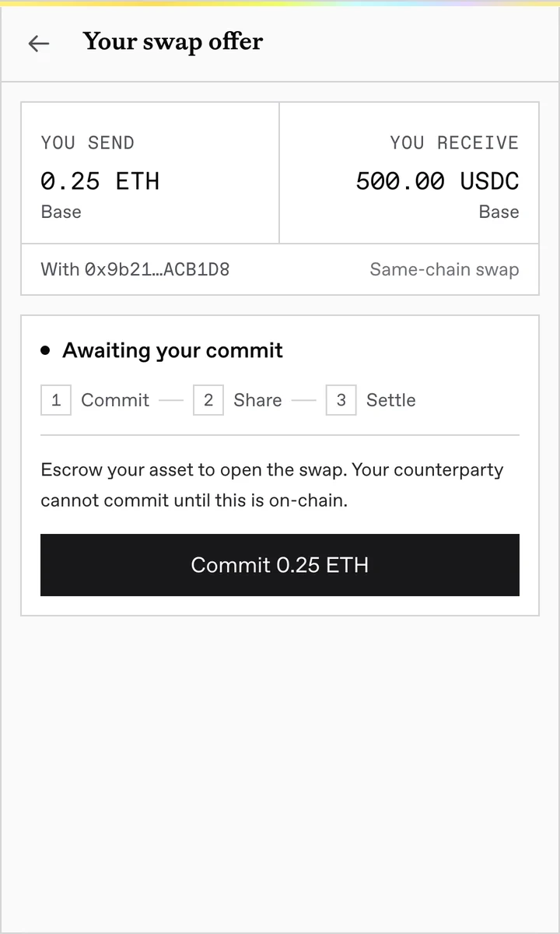
Task: Click the counterparty address 0x9b21…ACB1D8
Action: coord(157,269)
